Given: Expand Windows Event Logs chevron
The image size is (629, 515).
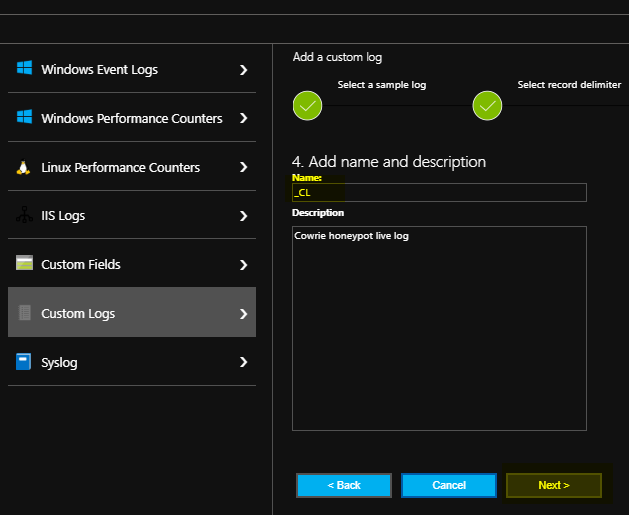Looking at the screenshot, I should click(x=243, y=69).
